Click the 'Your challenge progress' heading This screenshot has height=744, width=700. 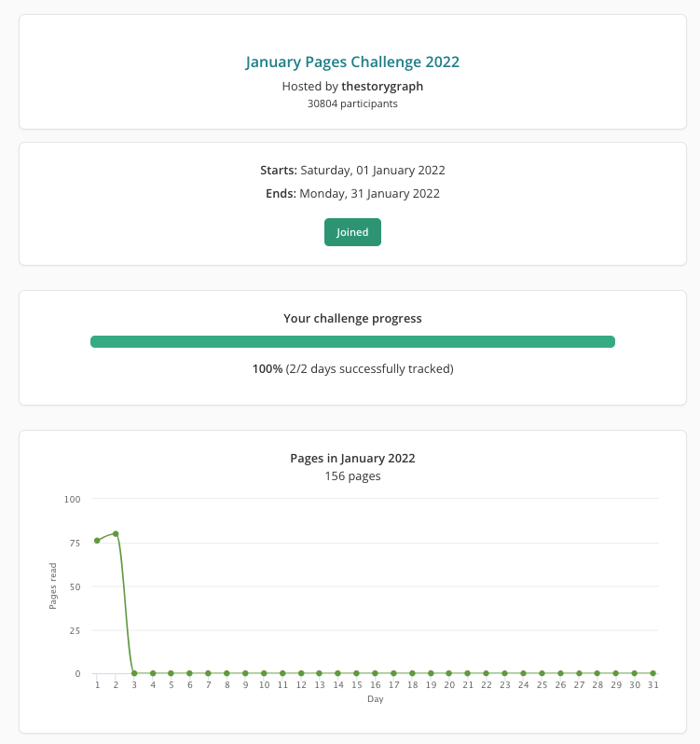[x=352, y=318]
